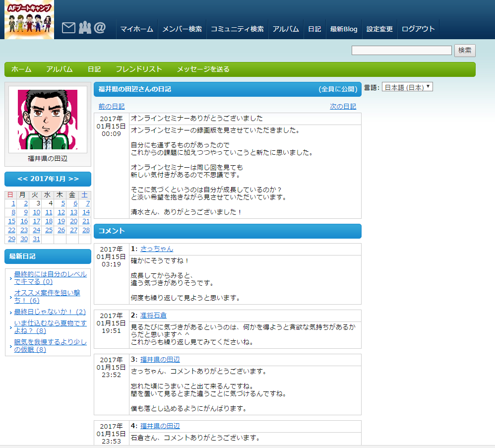
Task: Open commenter さっちゃん profile link
Action: [157, 249]
